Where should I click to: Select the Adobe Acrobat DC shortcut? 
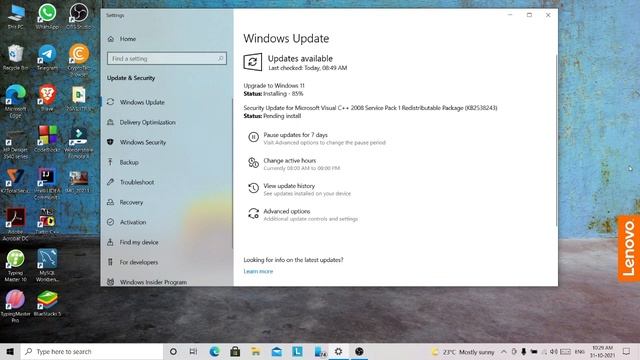pyautogui.click(x=16, y=224)
